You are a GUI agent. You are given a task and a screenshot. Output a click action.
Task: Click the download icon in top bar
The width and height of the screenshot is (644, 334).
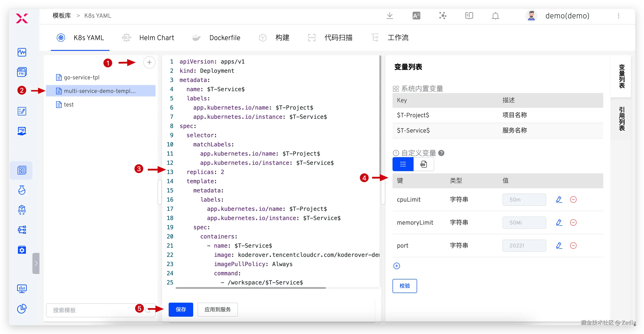coord(389,16)
